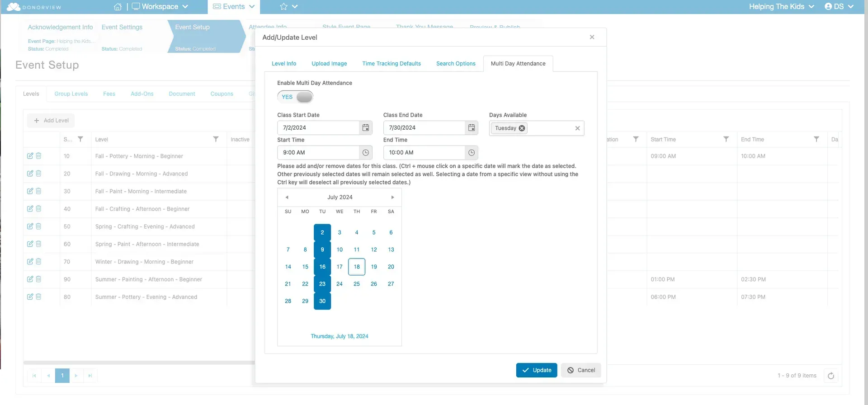Edit Fall - Drawing - Morning - Advanced level
The image size is (868, 405).
coord(30,174)
